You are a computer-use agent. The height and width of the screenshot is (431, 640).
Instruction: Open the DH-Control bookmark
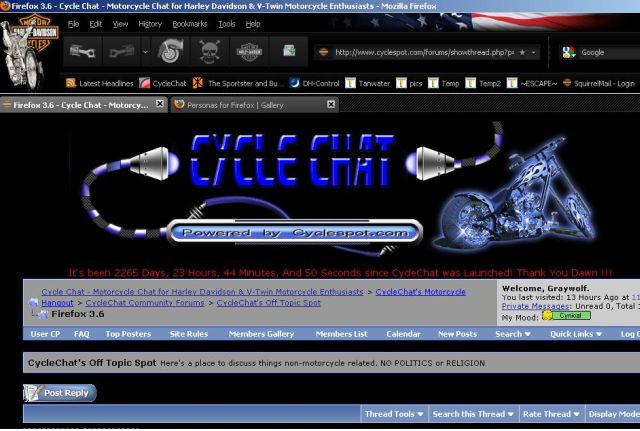pyautogui.click(x=314, y=83)
